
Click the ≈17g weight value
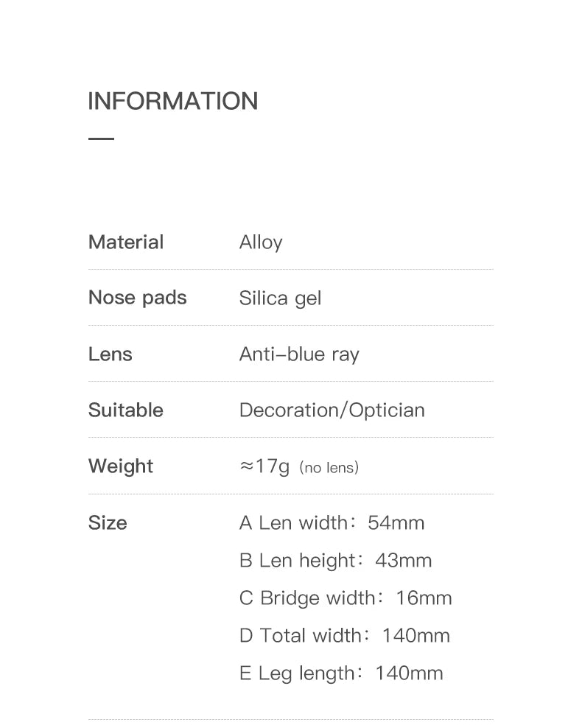264,466
